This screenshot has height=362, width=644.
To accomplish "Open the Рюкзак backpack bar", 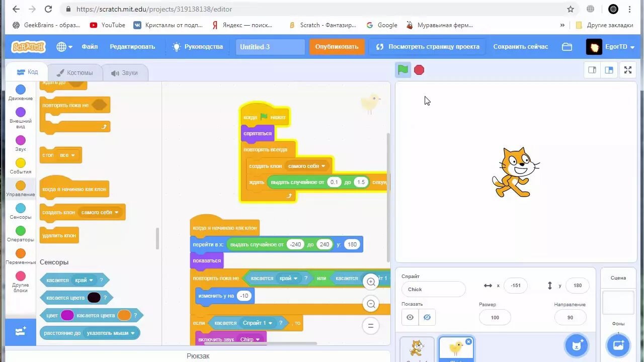I will point(198,356).
